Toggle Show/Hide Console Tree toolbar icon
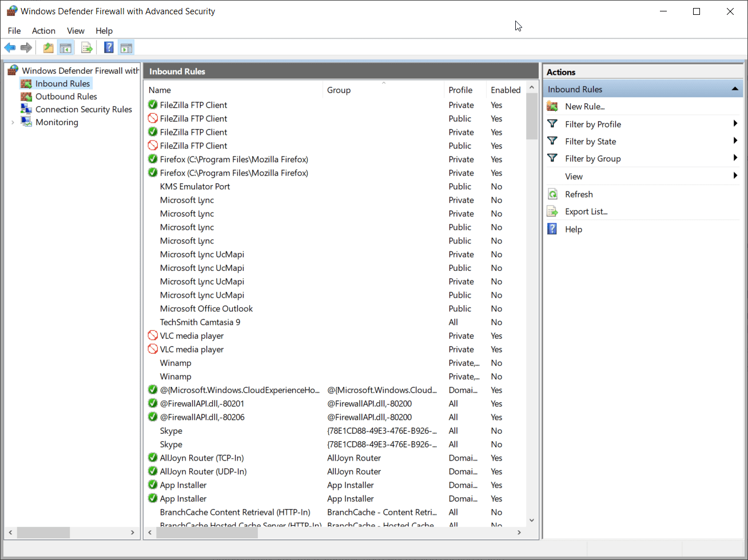Screen dimensions: 748x560 pyautogui.click(x=66, y=48)
